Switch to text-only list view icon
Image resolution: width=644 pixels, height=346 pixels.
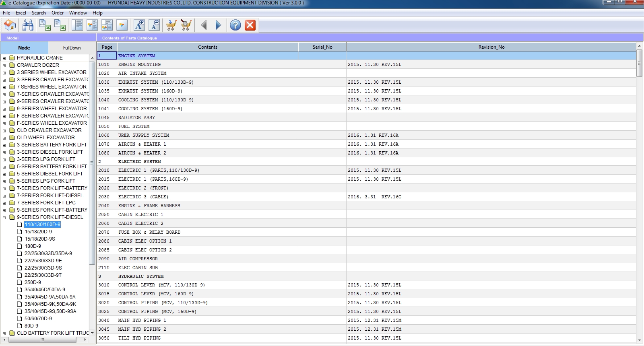(77, 25)
